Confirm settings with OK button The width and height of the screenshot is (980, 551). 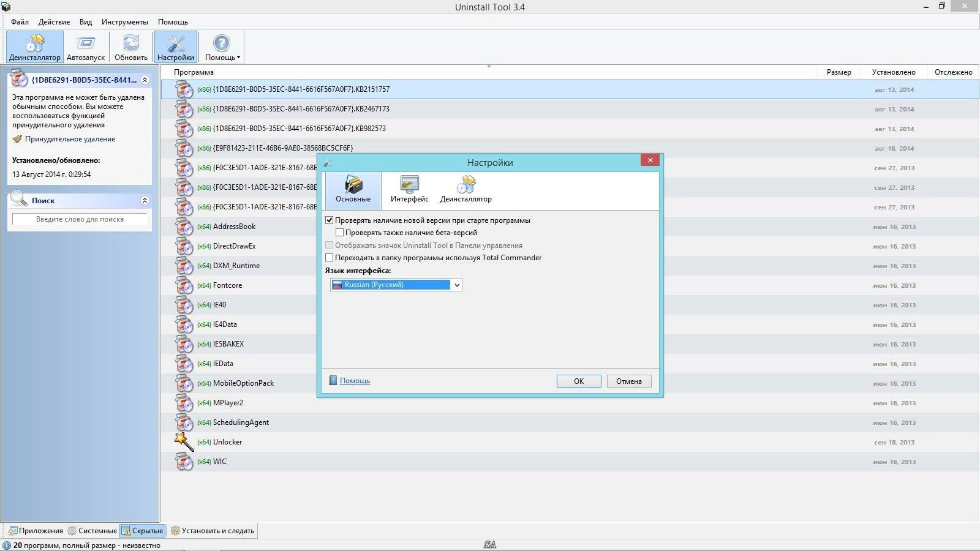point(579,381)
